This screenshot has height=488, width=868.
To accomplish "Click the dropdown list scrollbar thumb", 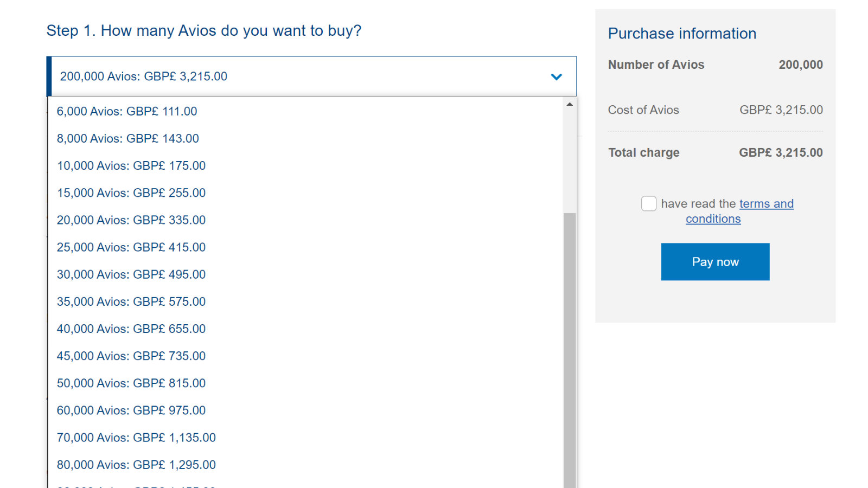I will [x=570, y=350].
